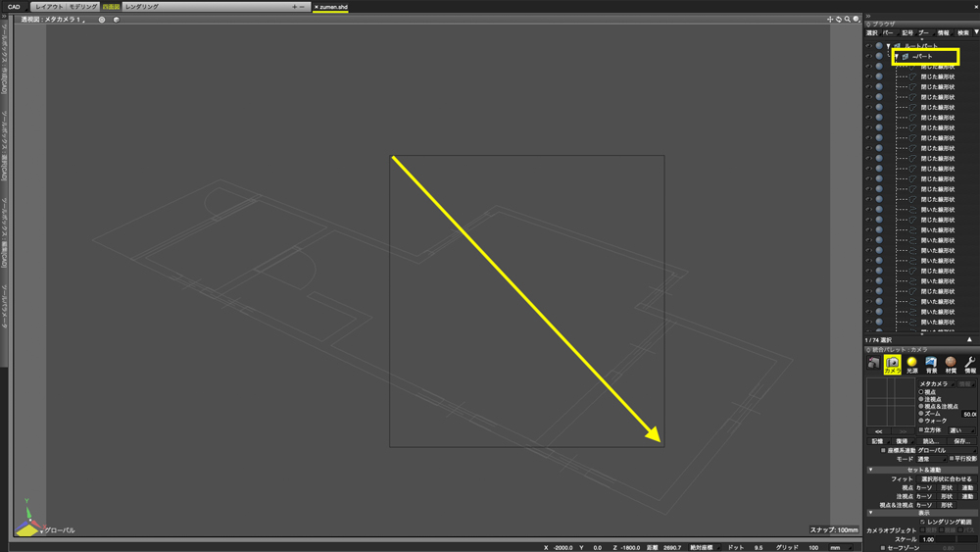Close the zumen.shd document tab
This screenshot has height=552, width=980.
[317, 7]
